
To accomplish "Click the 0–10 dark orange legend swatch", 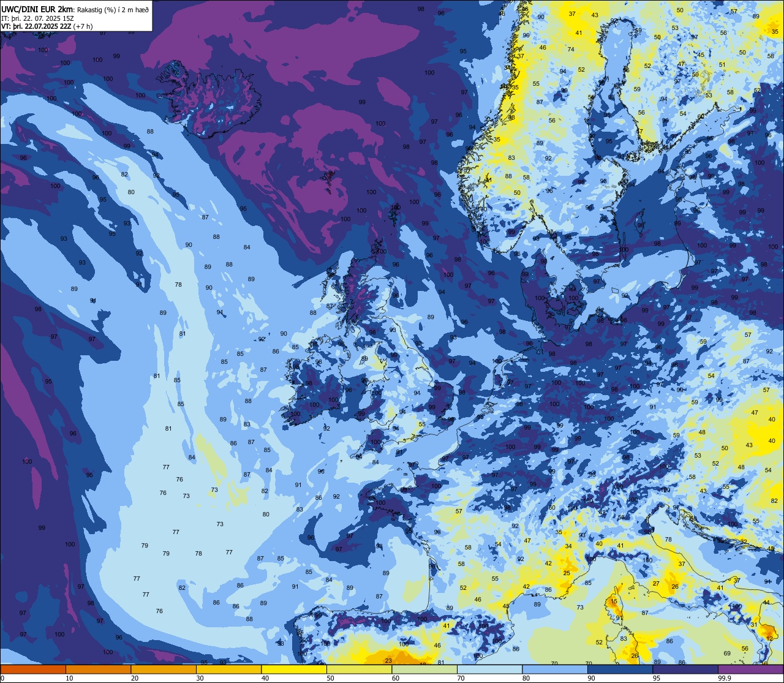I will coord(33,669).
